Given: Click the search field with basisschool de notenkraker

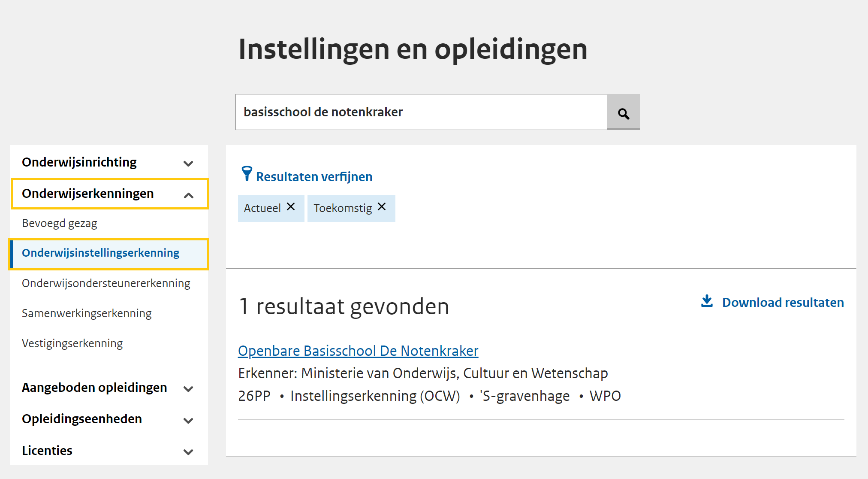Looking at the screenshot, I should click(x=421, y=112).
